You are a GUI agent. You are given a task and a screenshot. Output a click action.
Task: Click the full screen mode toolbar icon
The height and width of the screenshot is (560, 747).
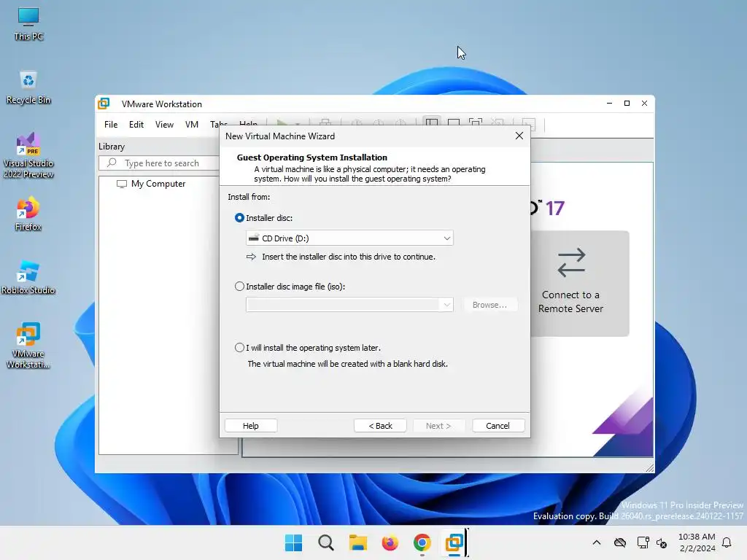tap(476, 122)
